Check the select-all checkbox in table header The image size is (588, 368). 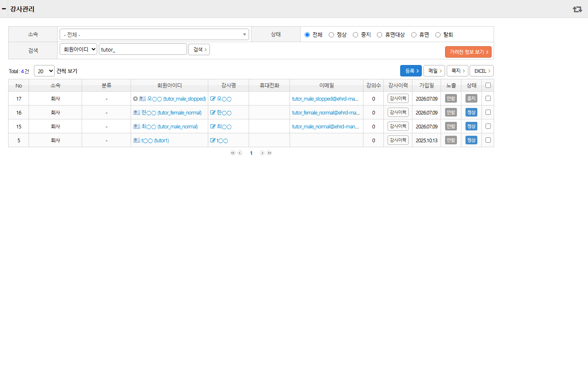pos(488,85)
